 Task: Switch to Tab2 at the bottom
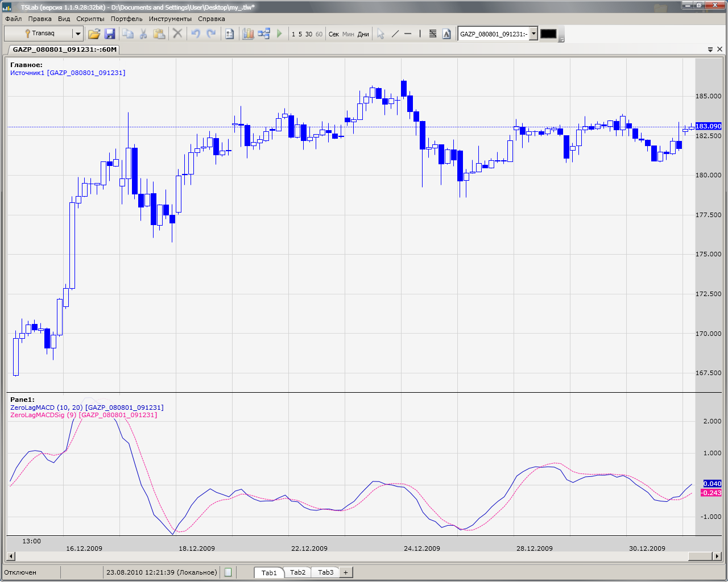click(x=297, y=572)
